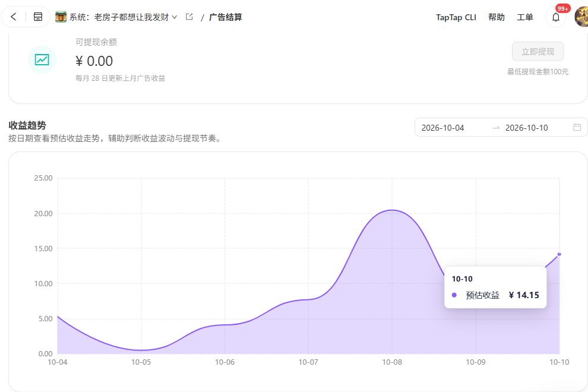
Task: Open the calendar date picker icon
Action: coord(577,128)
